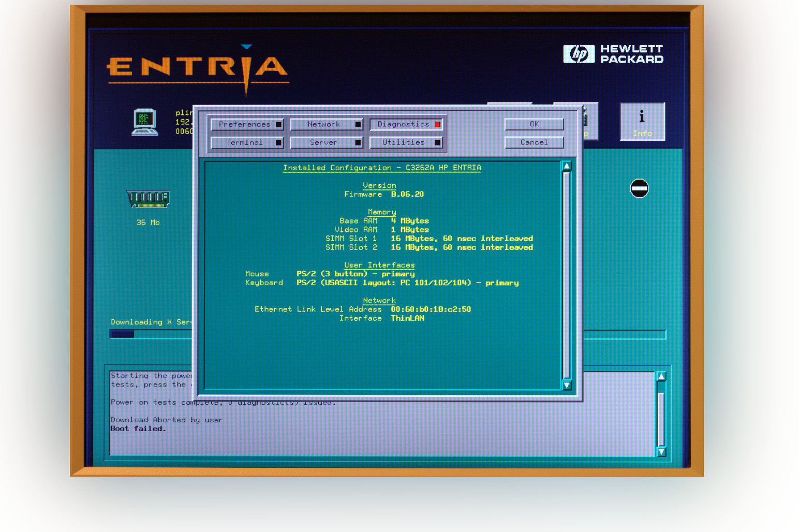
Task: Click the HP logo emblem
Action: pyautogui.click(x=579, y=54)
